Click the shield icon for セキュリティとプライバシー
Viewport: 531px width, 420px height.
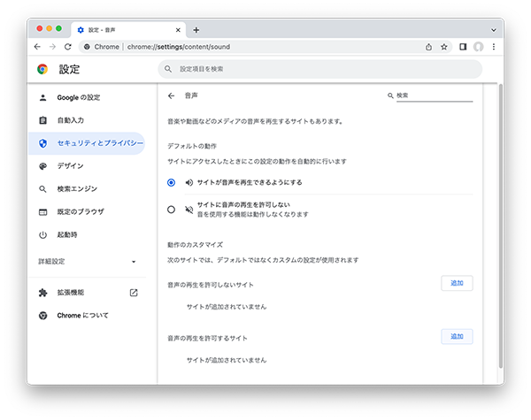[42, 143]
